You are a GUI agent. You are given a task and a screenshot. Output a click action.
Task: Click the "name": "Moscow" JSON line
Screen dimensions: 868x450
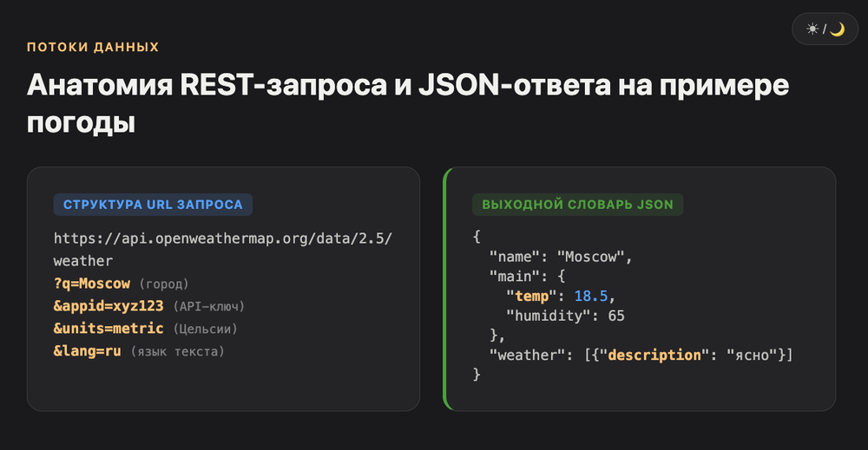click(561, 257)
